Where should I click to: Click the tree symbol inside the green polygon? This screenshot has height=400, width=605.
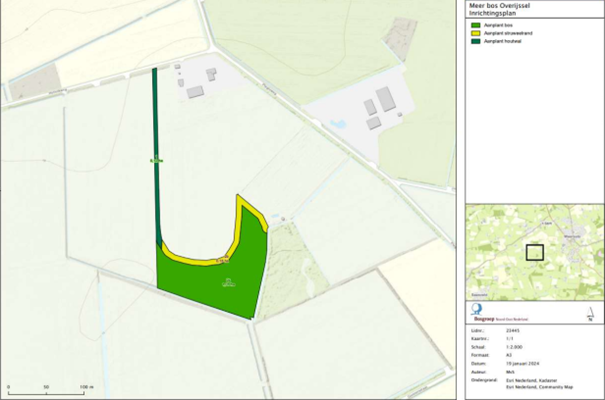click(x=228, y=283)
